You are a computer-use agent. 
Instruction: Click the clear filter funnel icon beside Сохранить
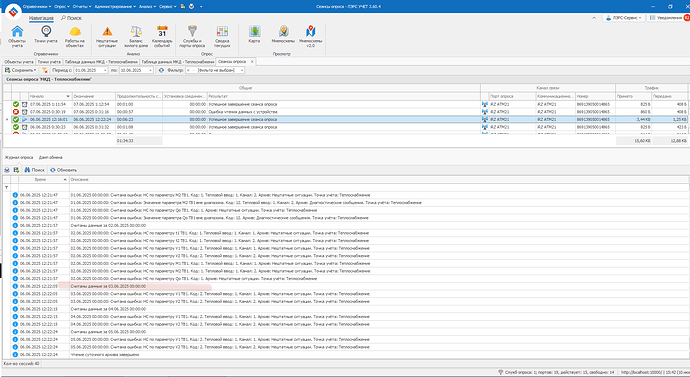tap(44, 70)
